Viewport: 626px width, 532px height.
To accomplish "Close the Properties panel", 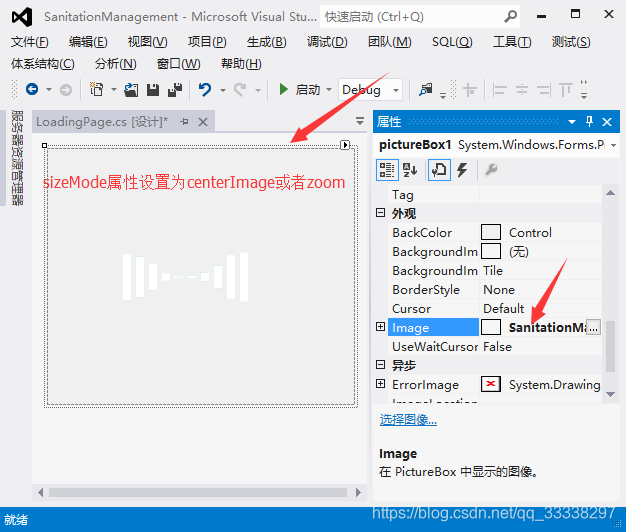I will click(x=607, y=122).
